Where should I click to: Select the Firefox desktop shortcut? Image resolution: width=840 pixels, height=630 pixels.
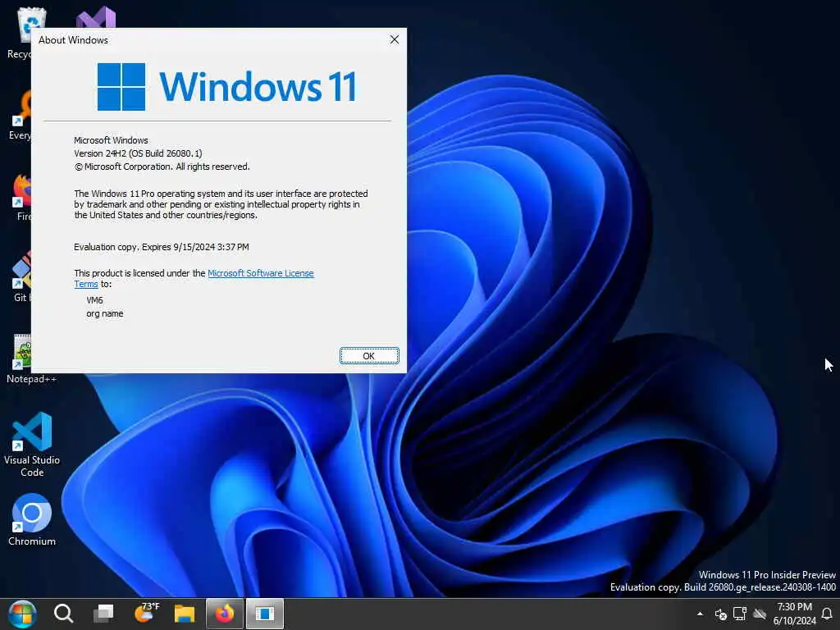point(22,197)
